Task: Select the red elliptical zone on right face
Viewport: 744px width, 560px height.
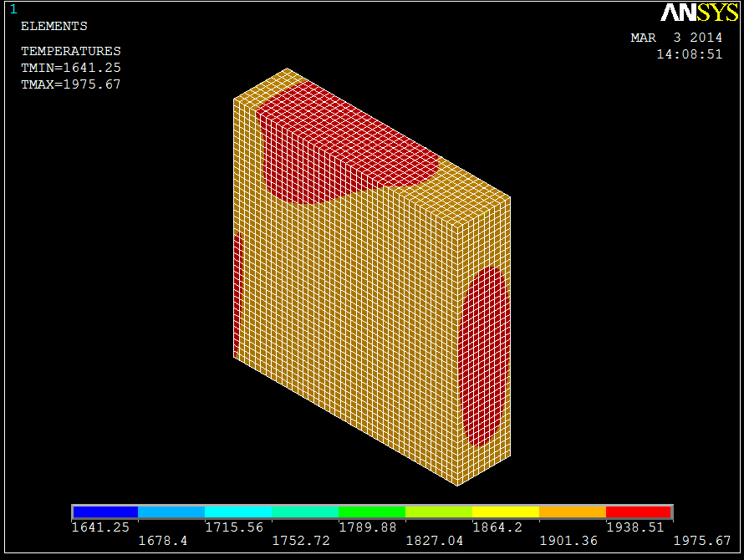Action: [483, 355]
